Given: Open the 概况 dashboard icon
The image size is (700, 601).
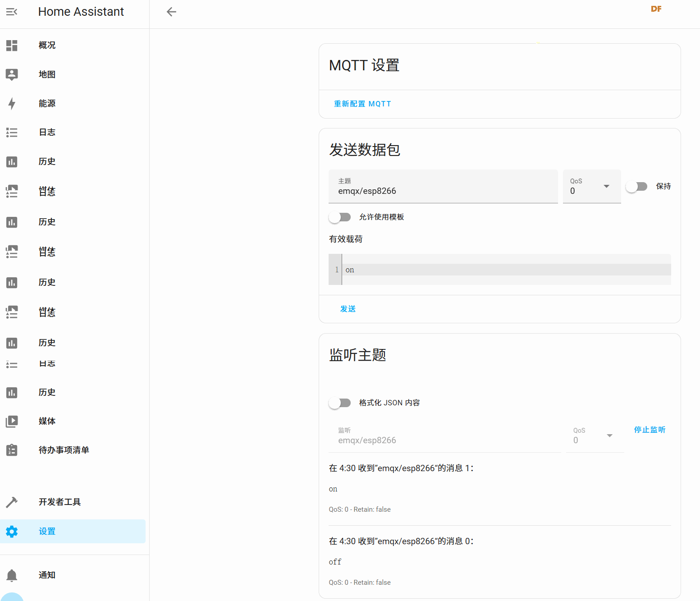Looking at the screenshot, I should [12, 45].
